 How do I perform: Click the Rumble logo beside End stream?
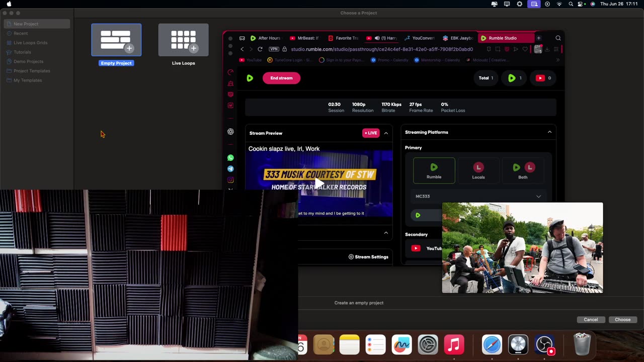coord(250,78)
